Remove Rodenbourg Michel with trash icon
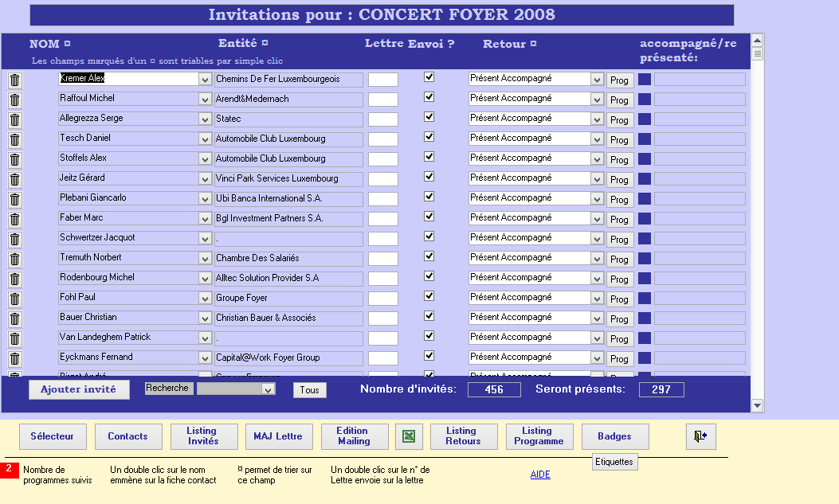Viewport: 839px width, 504px height. point(15,279)
